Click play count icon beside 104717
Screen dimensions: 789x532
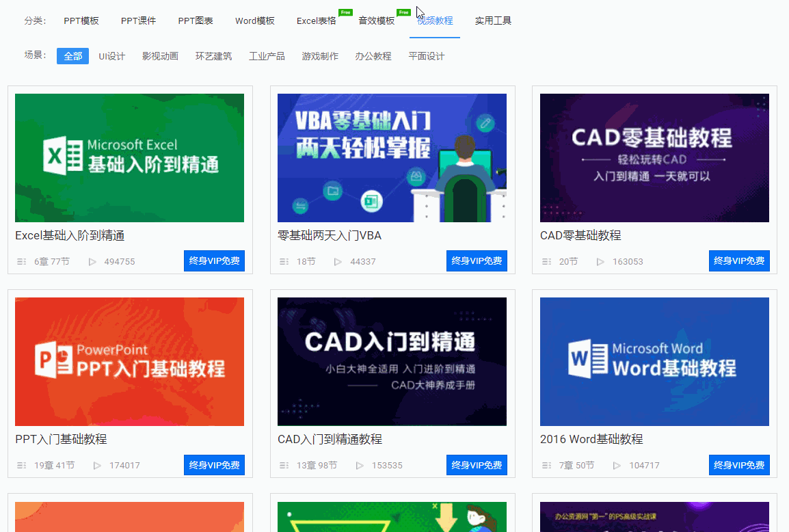(x=617, y=466)
